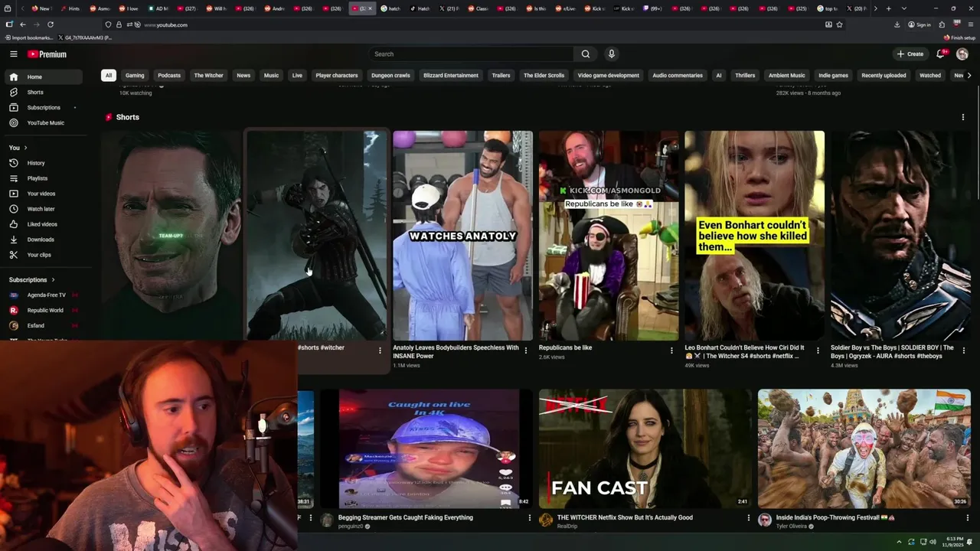This screenshot has width=980, height=551.
Task: Open the account avatar menu
Action: (962, 54)
